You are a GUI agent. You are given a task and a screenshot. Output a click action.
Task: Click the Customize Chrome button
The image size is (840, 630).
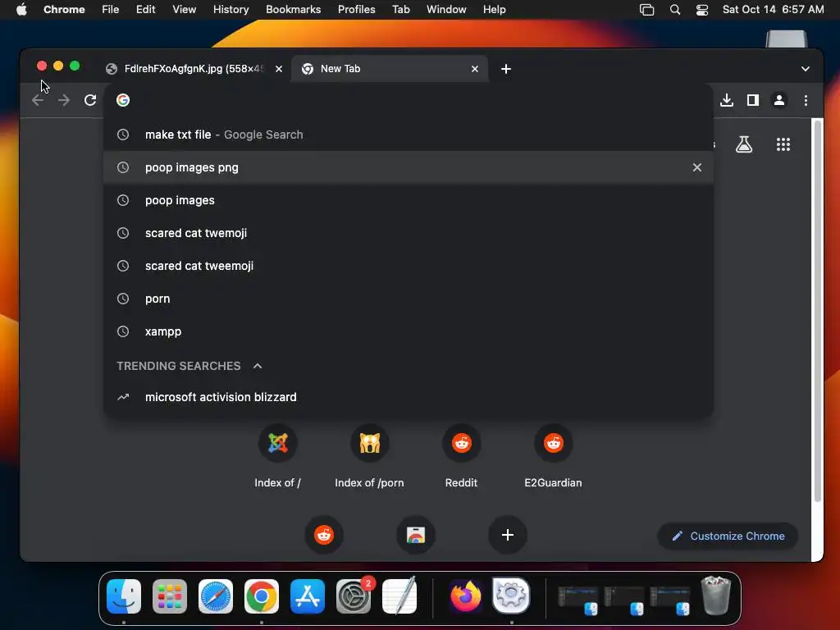click(728, 536)
